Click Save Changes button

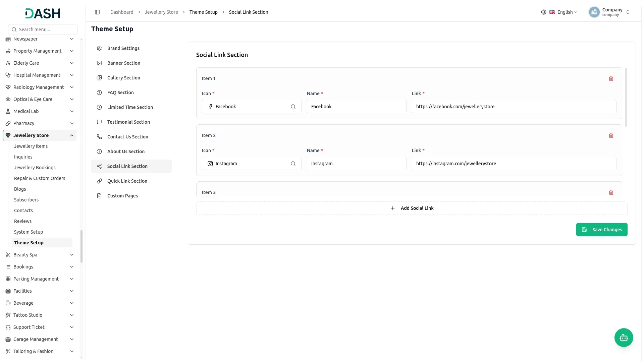pyautogui.click(x=602, y=230)
